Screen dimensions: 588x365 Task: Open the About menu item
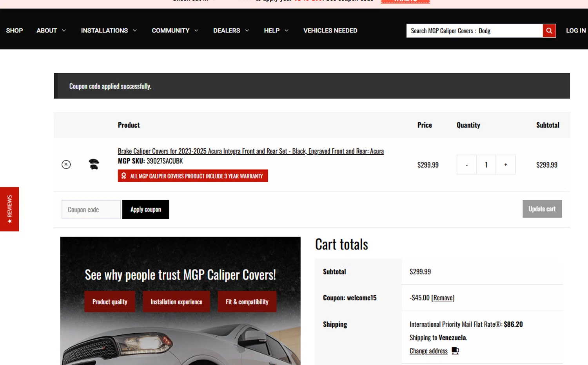pyautogui.click(x=47, y=31)
